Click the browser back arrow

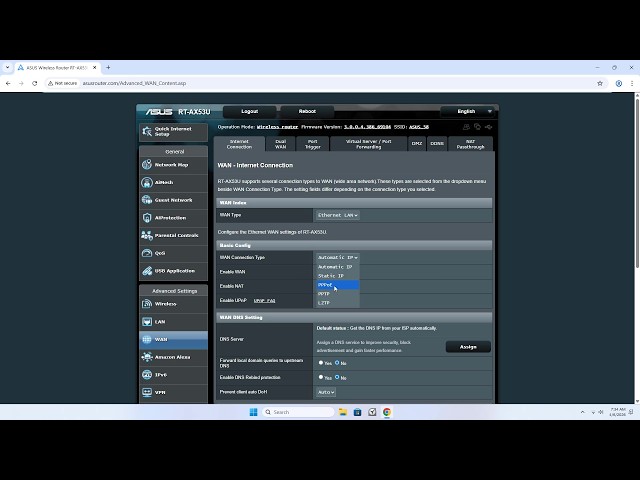[x=8, y=83]
